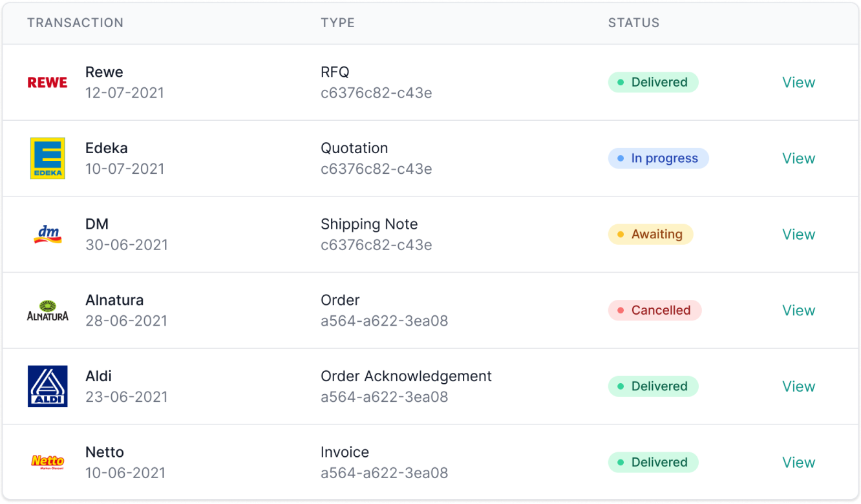The height and width of the screenshot is (504, 861).
Task: View the Netto Invoice transaction
Action: 798,463
